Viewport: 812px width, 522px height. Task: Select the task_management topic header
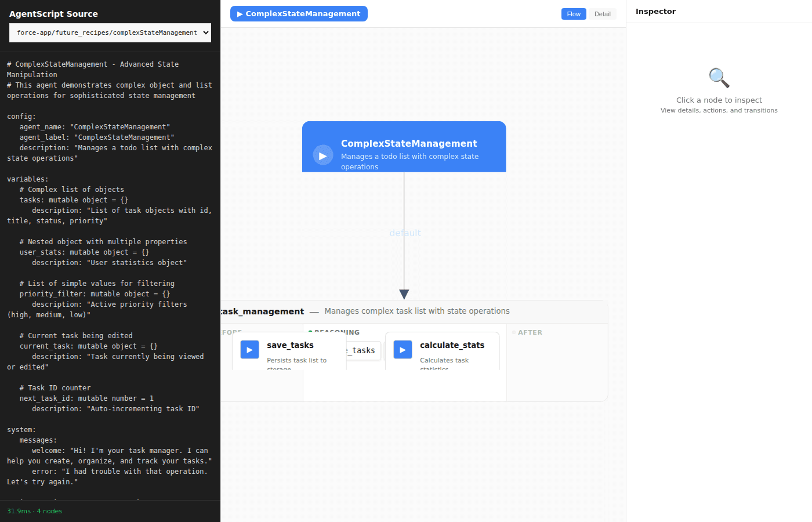pos(262,311)
